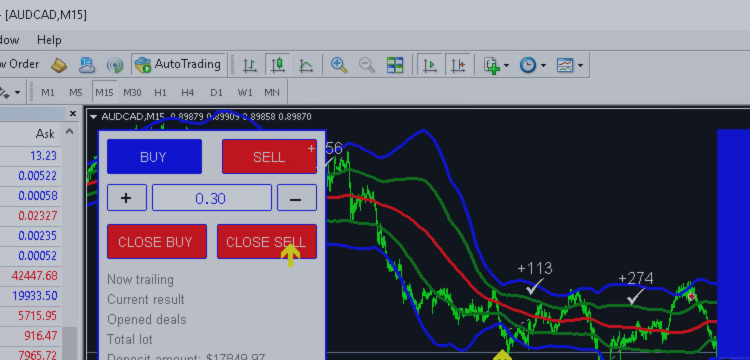Select the M30 timeframe
Viewport: 750px width, 360px height.
132,92
